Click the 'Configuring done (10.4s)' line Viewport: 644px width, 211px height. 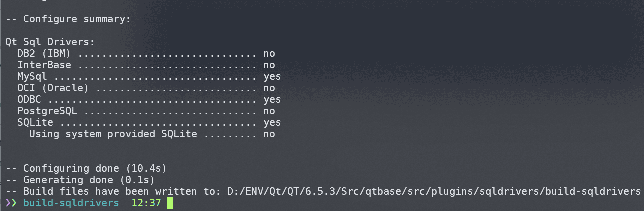tap(86, 168)
